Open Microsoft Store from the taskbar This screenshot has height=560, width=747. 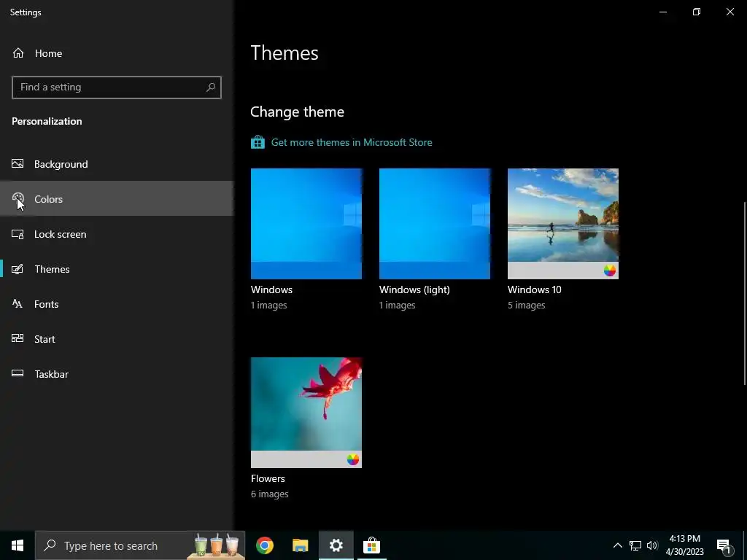coord(371,545)
